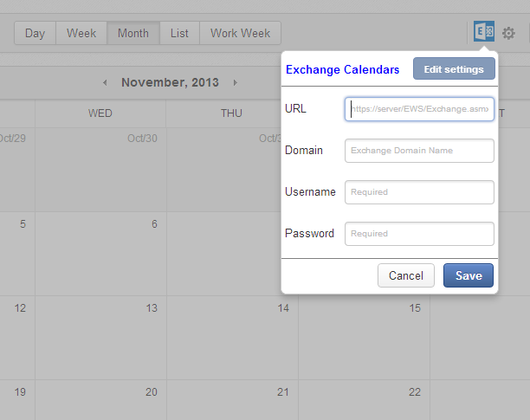Image resolution: width=530 pixels, height=420 pixels.
Task: Click the Edit settings button
Action: pos(454,68)
